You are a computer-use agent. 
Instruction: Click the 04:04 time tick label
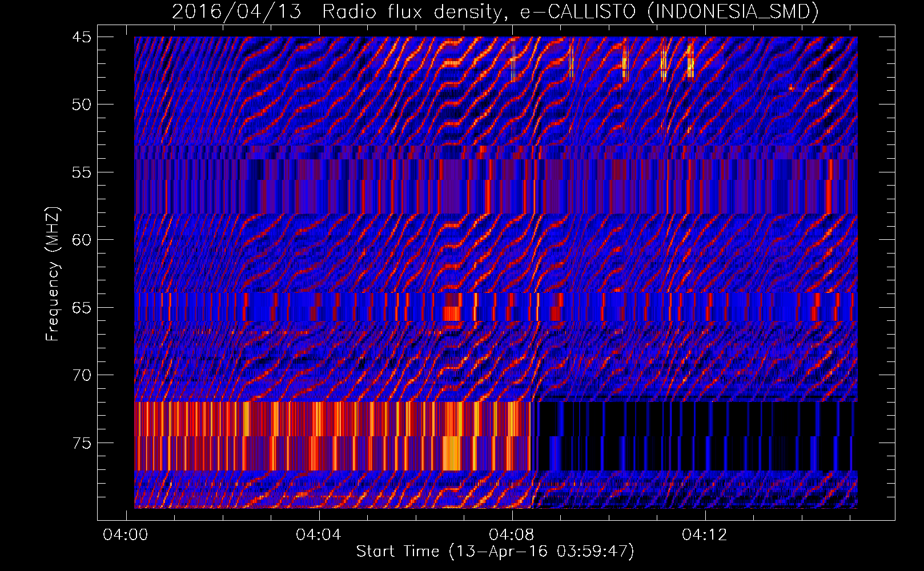point(318,535)
